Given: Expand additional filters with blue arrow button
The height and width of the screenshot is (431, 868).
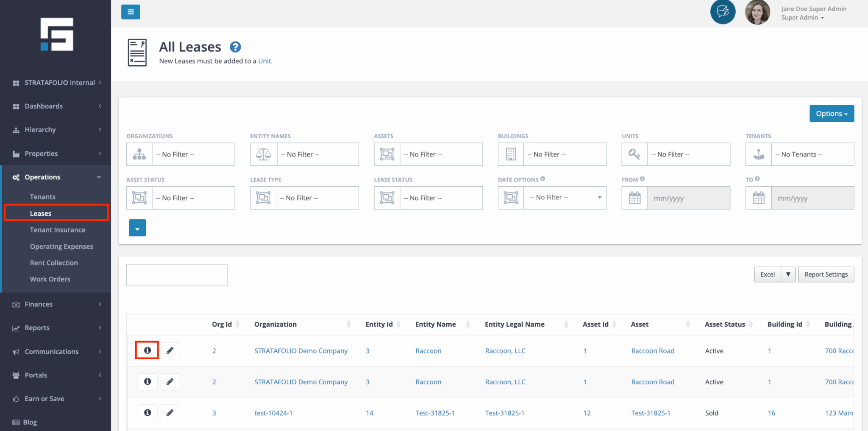Looking at the screenshot, I should click(x=137, y=228).
